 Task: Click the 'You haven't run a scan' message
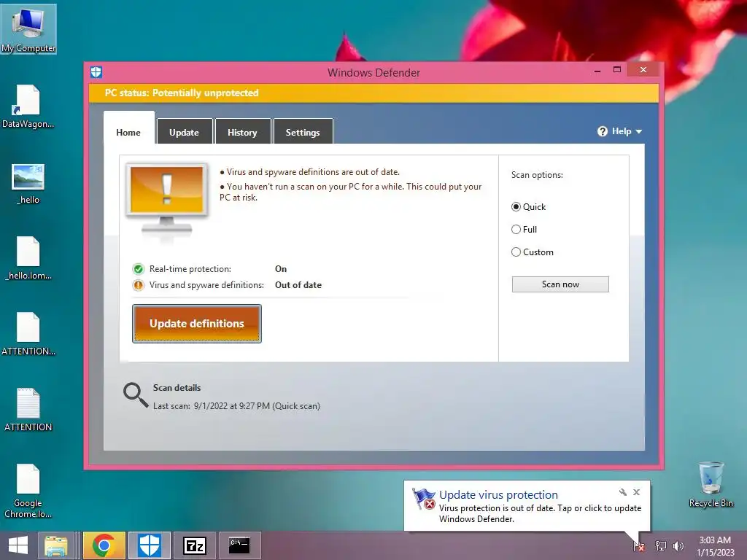(x=351, y=192)
